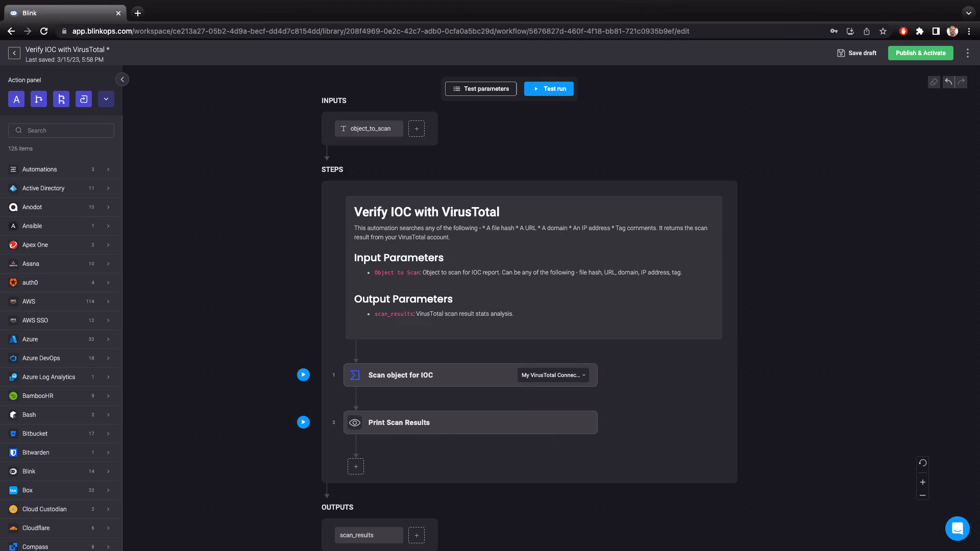
Task: Add a new step below Print Scan Results
Action: click(356, 466)
